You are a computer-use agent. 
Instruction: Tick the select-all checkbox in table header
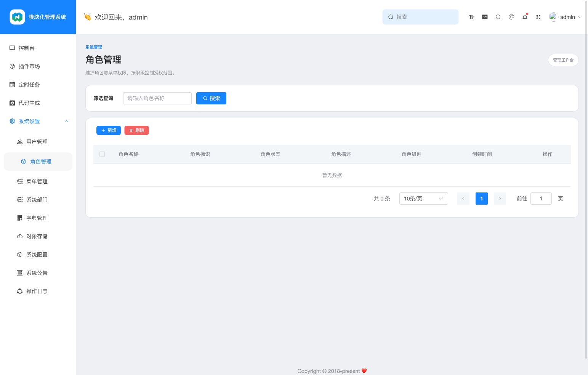(x=102, y=154)
